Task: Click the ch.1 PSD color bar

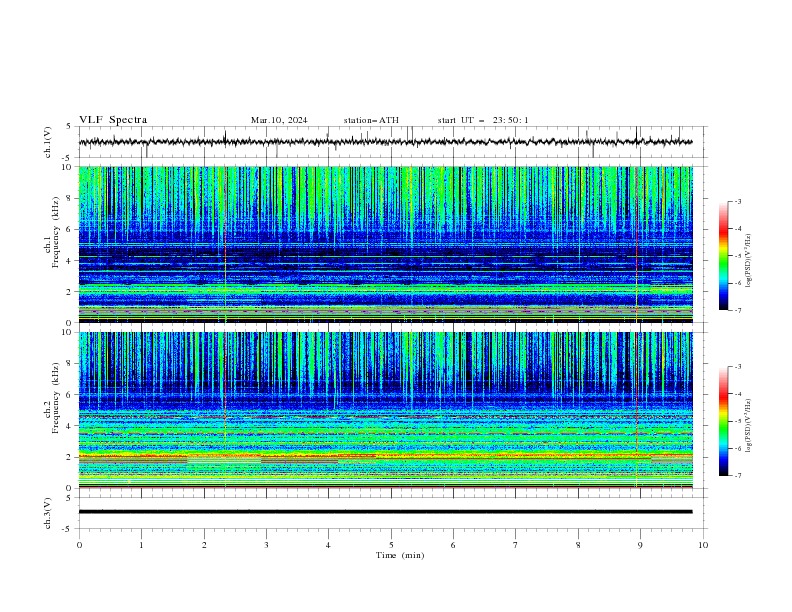Action: (723, 255)
